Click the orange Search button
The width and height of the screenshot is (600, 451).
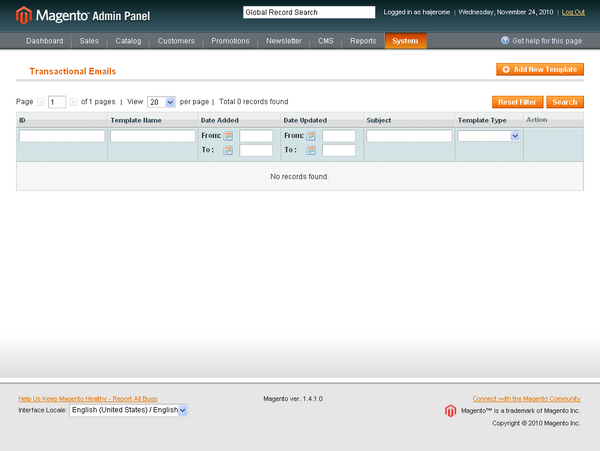click(x=564, y=102)
